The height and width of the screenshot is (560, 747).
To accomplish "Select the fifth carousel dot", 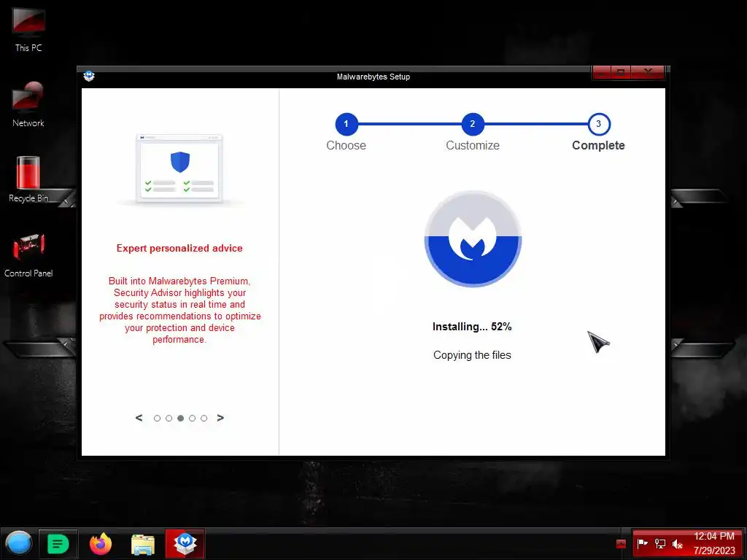I will click(x=204, y=418).
